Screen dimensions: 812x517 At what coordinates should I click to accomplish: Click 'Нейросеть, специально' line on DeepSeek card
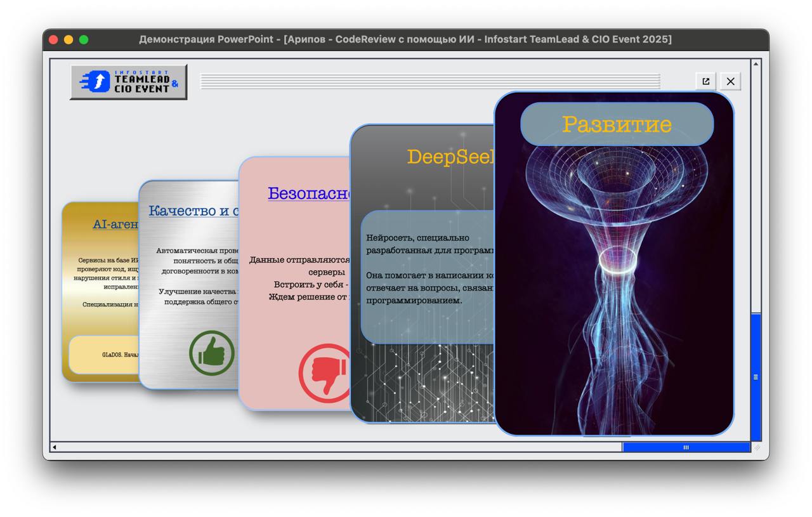point(418,238)
